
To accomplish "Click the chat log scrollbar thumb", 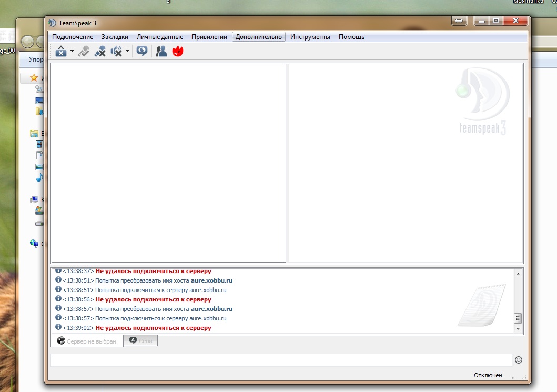I will pyautogui.click(x=518, y=318).
